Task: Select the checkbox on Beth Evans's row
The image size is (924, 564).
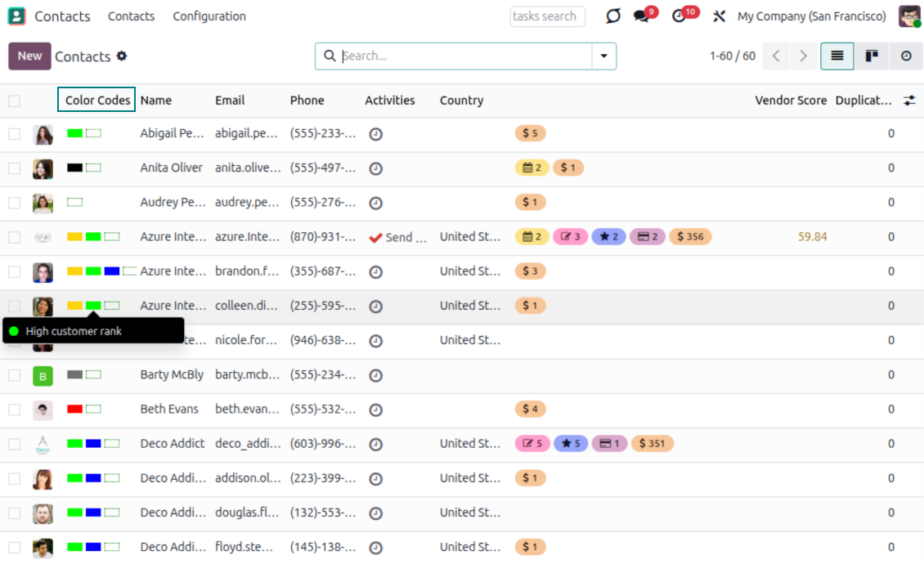Action: click(14, 409)
